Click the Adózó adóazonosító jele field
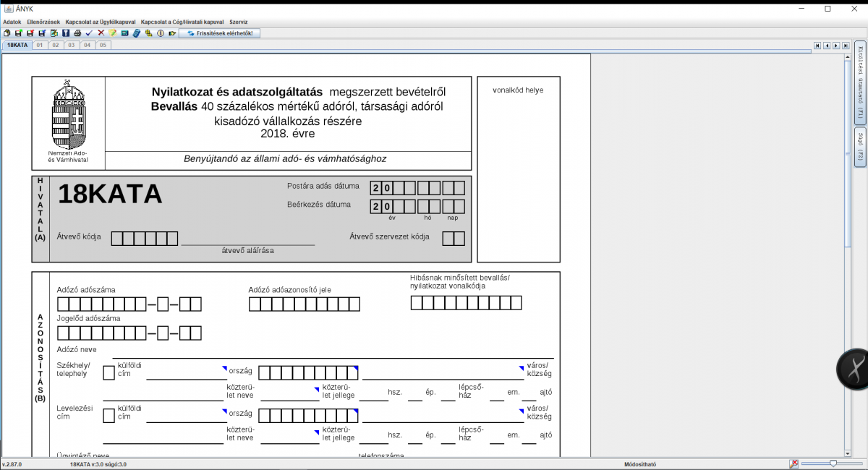This screenshot has height=470, width=868. [x=304, y=304]
